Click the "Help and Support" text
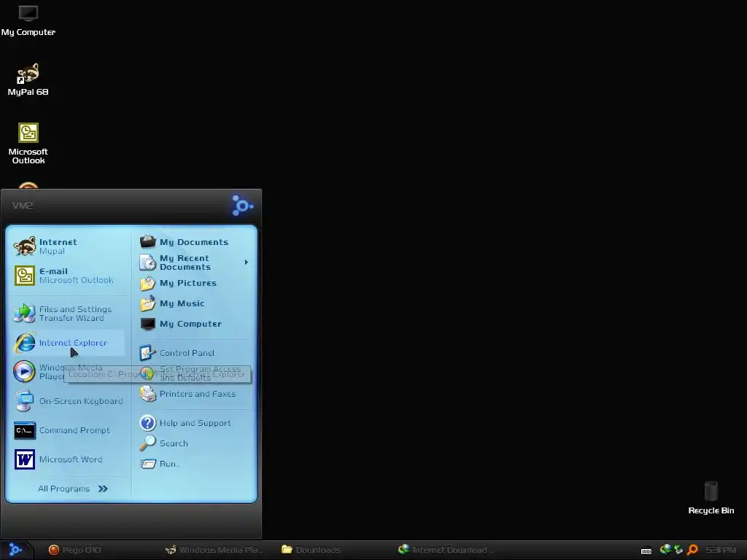This screenshot has height=560, width=747. coord(196,423)
